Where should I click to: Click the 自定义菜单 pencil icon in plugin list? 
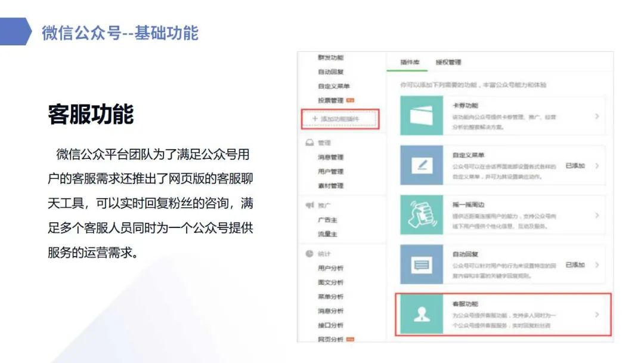(422, 165)
